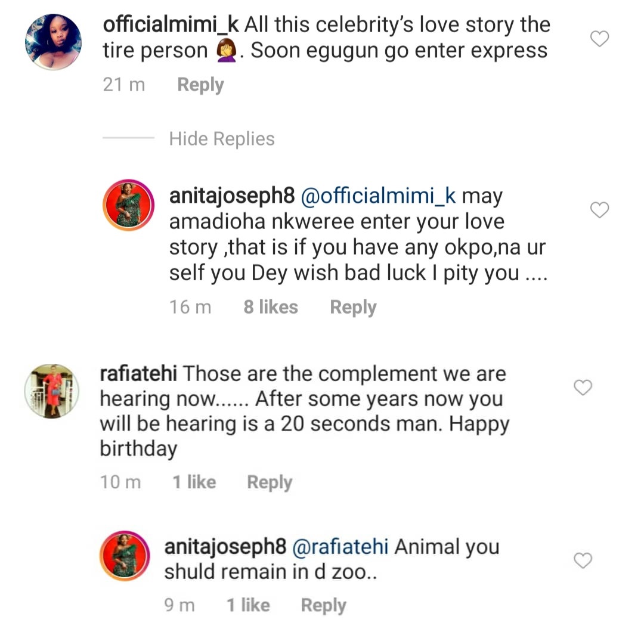Reply to anitajoseph8's amadioha comment
Image resolution: width=644 pixels, height=644 pixels.
[353, 307]
